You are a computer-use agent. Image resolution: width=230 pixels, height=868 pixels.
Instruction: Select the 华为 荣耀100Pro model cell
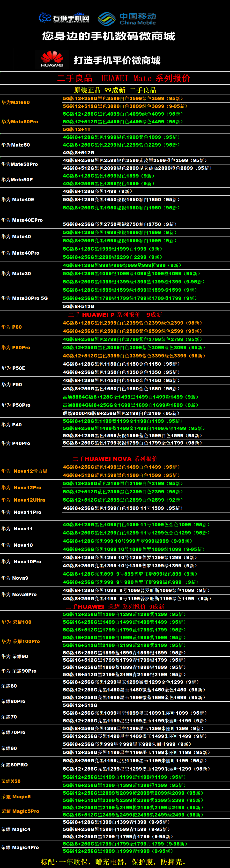pyautogui.click(x=31, y=642)
